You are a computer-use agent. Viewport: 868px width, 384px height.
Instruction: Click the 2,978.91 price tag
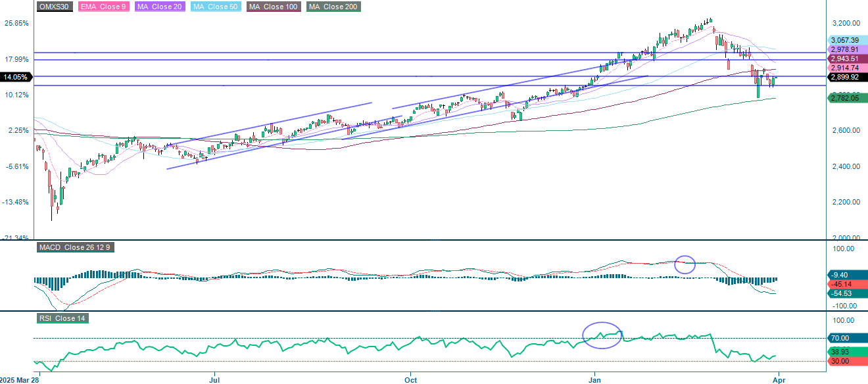click(847, 49)
